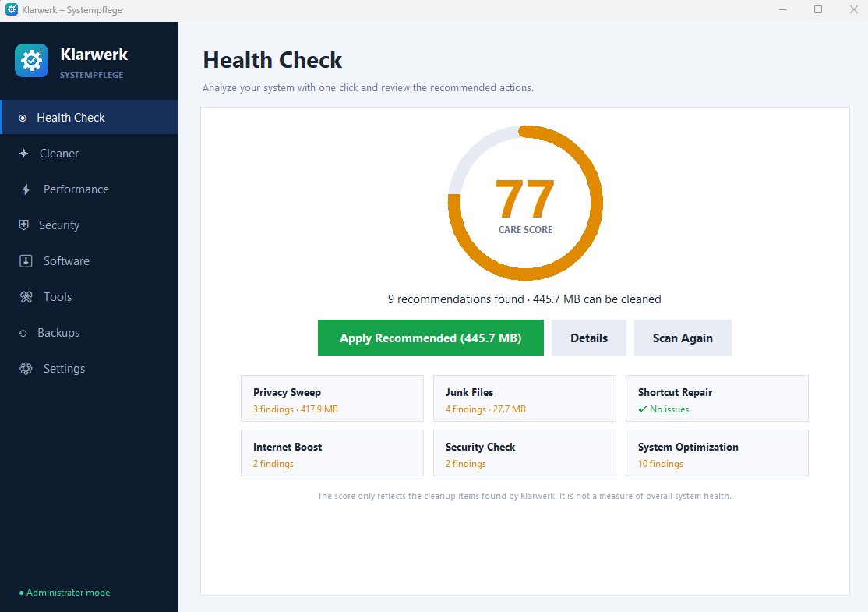Open the Privacy Sweep card
Screen dimensions: 868x612
tap(332, 398)
